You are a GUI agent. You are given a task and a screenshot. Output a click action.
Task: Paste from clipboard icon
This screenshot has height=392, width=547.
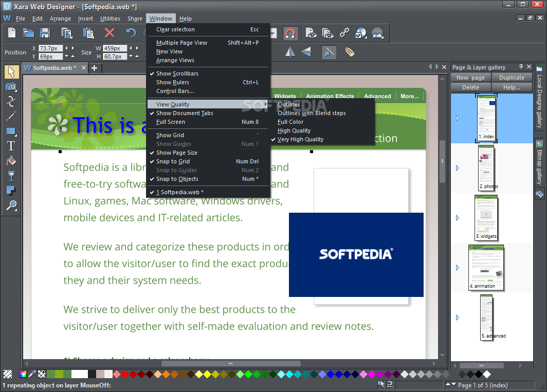click(88, 33)
